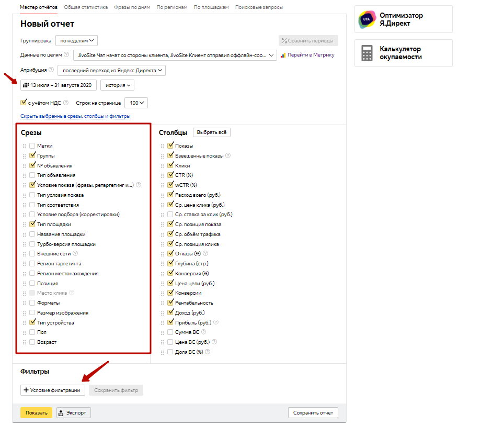Screen dimensions: 504x426
Task: Click the help icon next to Отказы (%)
Action: tap(205, 253)
